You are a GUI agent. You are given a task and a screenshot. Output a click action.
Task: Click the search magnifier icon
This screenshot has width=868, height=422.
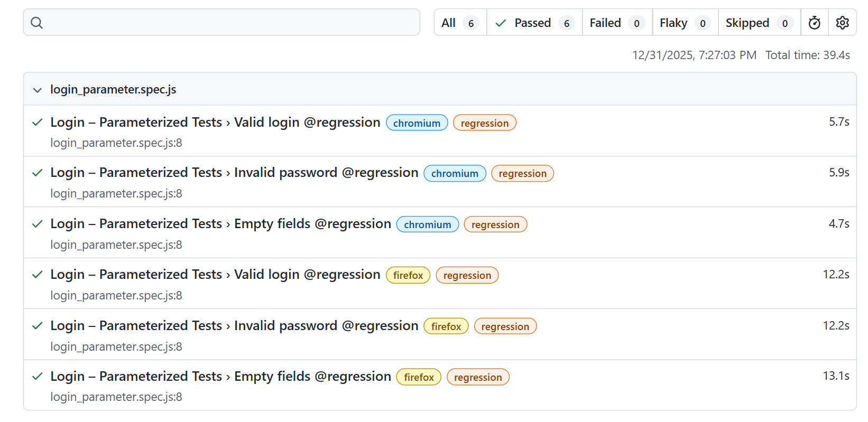tap(36, 23)
